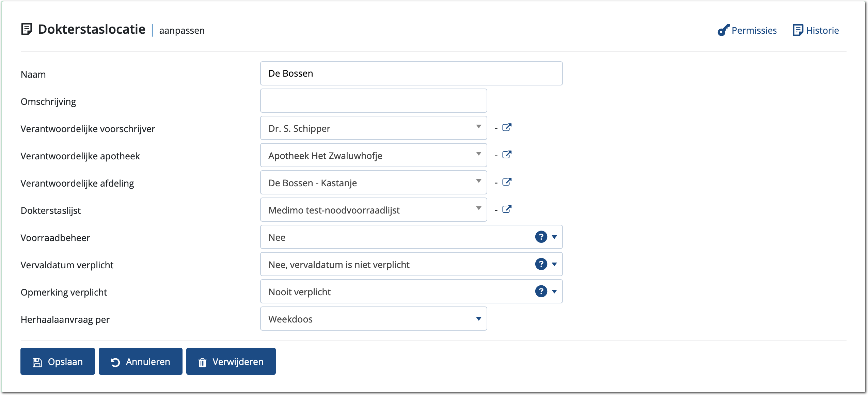Screen dimensions: 868x395
Task: Show help for Voorraadbeheer field
Action: (541, 237)
